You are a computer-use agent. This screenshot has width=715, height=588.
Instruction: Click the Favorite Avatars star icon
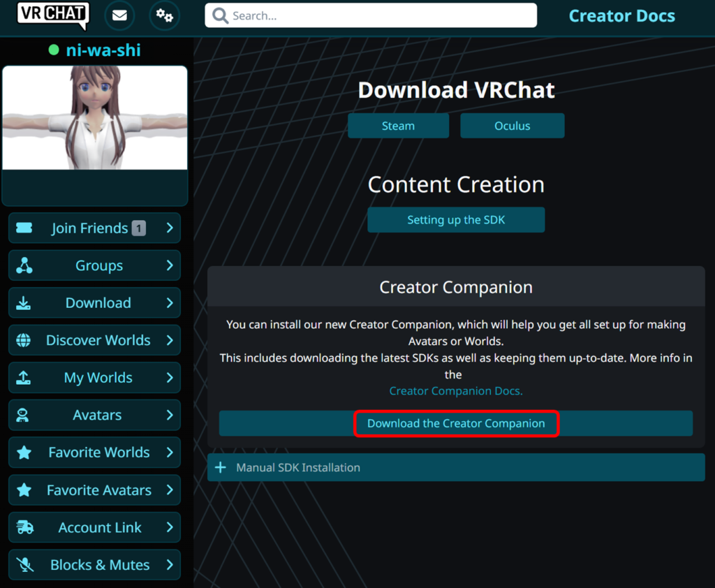24,490
